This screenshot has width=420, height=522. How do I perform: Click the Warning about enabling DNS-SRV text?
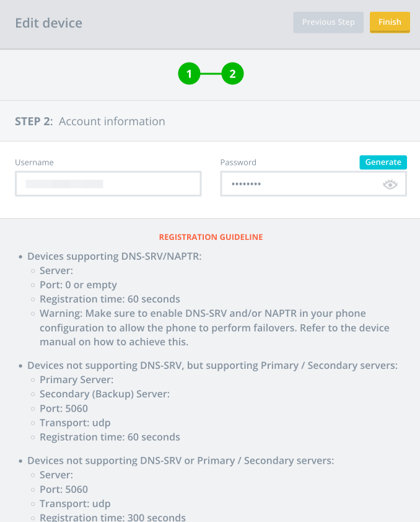point(214,327)
